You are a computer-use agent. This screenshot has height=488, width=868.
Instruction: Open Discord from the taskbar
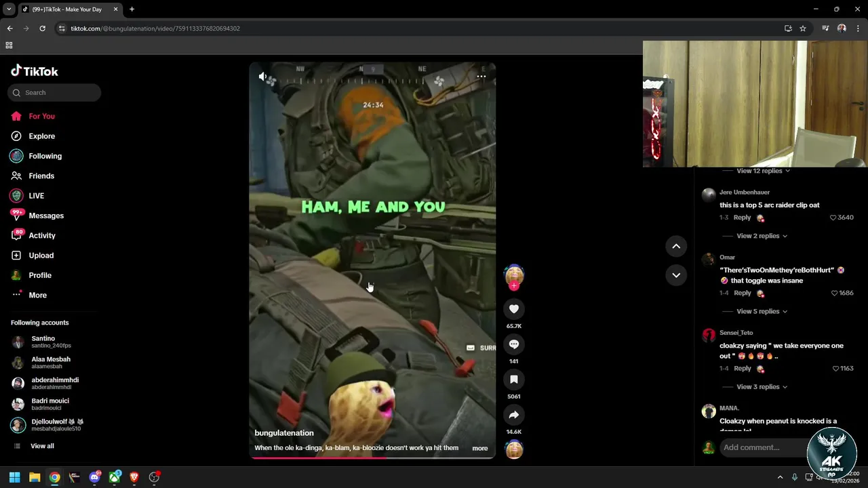coord(94,477)
